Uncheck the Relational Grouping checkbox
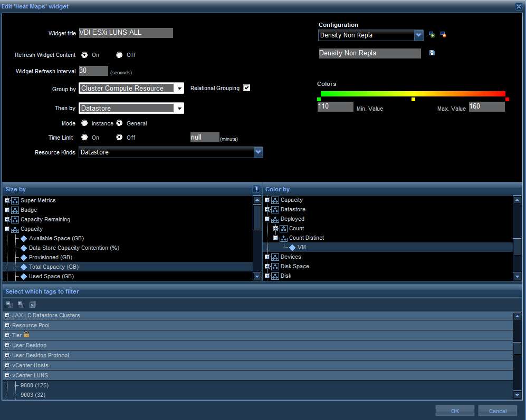This screenshot has height=420, width=526. [246, 88]
